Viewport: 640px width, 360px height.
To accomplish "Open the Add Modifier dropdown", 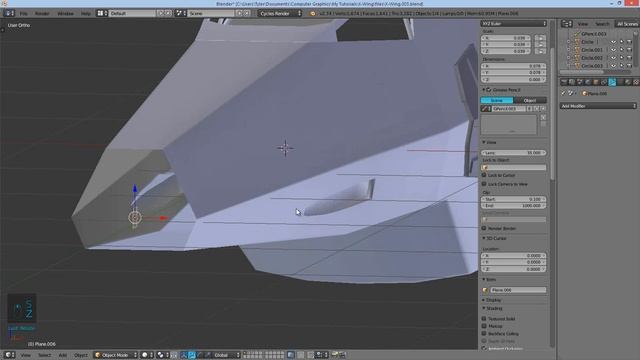I will 598,106.
